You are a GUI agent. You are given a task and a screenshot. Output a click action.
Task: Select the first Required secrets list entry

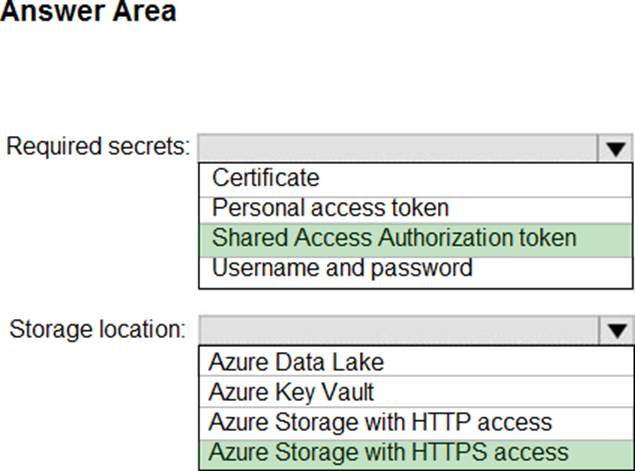266,178
